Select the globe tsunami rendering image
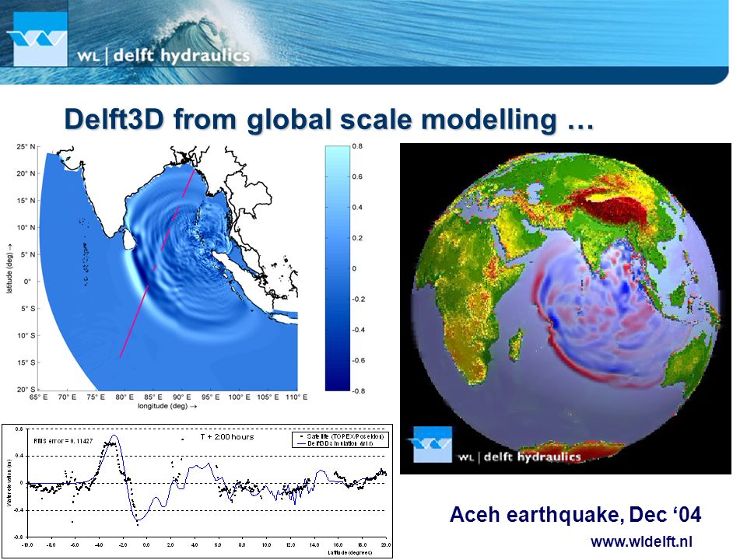This screenshot has width=747, height=560. [566, 309]
